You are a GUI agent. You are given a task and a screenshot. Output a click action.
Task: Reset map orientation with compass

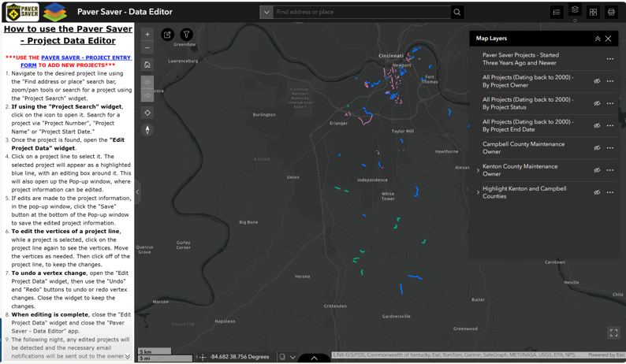click(147, 130)
